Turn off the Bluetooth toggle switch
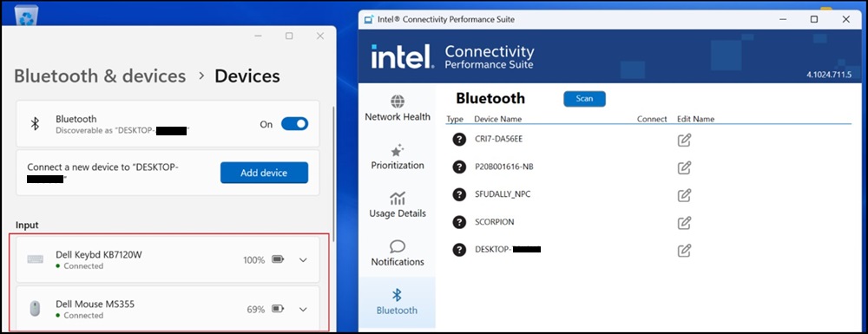The width and height of the screenshot is (868, 334). (294, 124)
